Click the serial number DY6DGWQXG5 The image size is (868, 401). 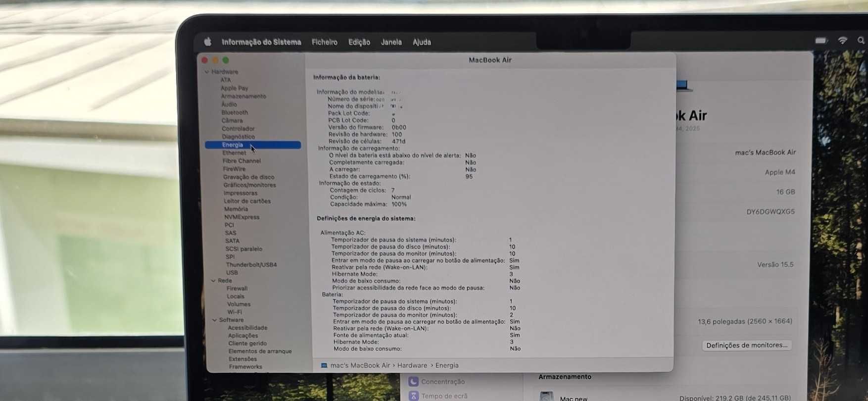pos(771,212)
